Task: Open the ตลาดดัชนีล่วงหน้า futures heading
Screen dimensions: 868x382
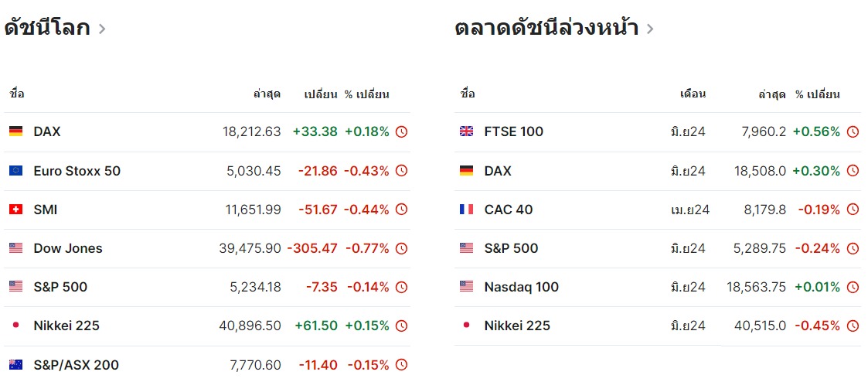Action: point(546,29)
